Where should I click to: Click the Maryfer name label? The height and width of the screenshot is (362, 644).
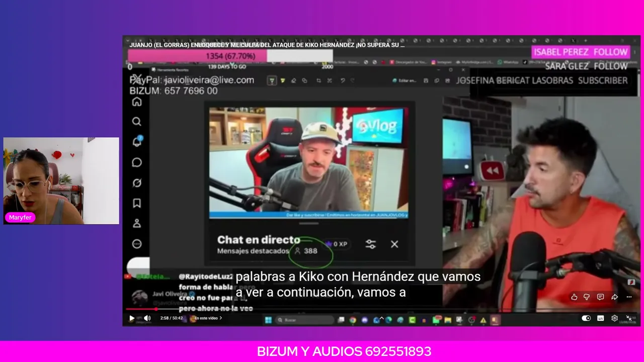click(x=20, y=218)
